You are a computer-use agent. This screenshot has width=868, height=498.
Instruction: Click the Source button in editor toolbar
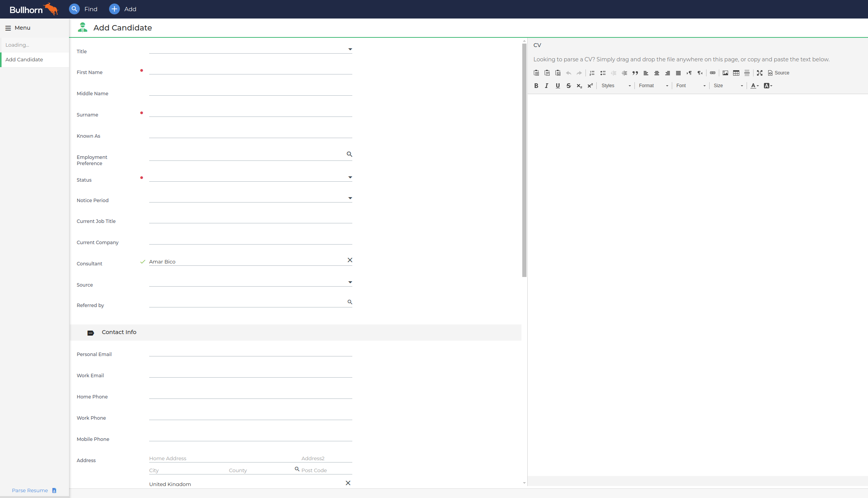(779, 73)
